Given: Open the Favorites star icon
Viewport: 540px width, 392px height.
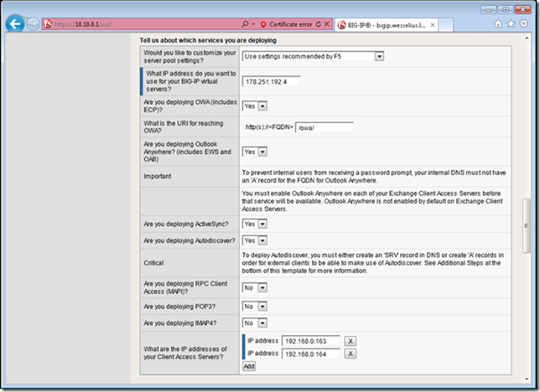Looking at the screenshot, I should tap(510, 25).
